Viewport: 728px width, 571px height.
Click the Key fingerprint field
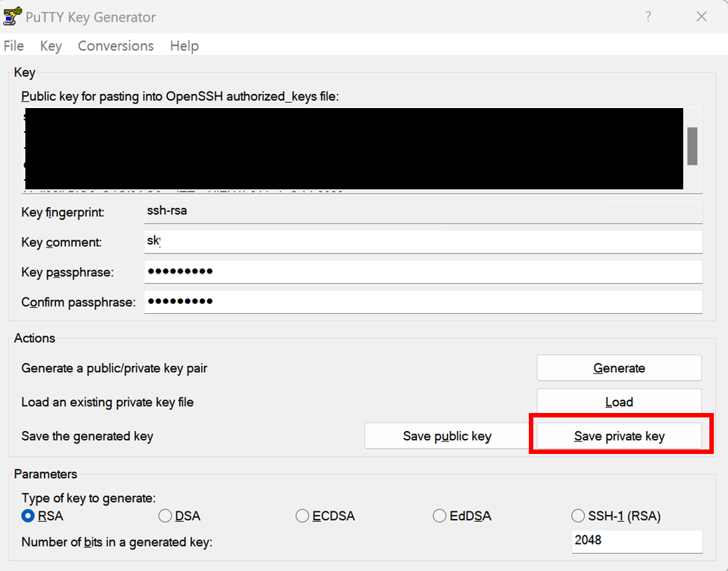424,212
